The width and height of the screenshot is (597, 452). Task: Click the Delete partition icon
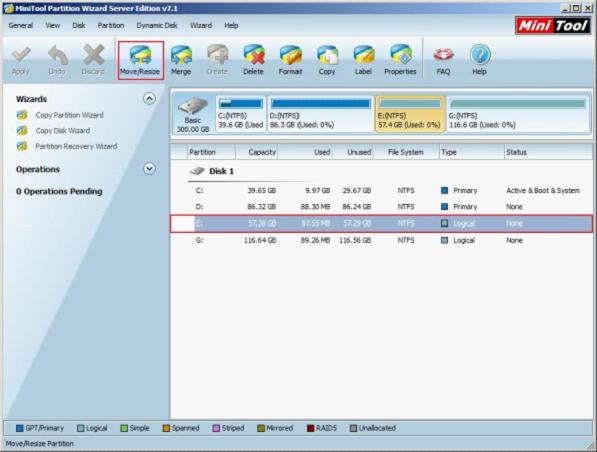coord(254,55)
